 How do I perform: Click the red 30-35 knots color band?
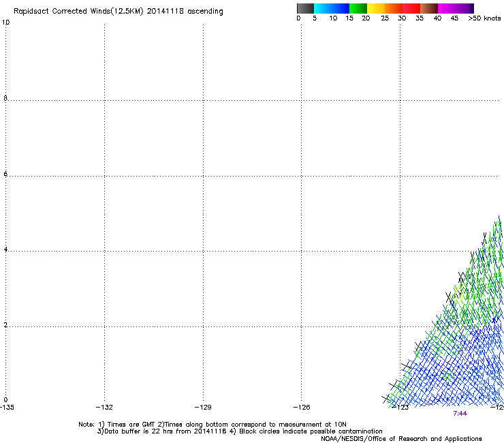411,8
